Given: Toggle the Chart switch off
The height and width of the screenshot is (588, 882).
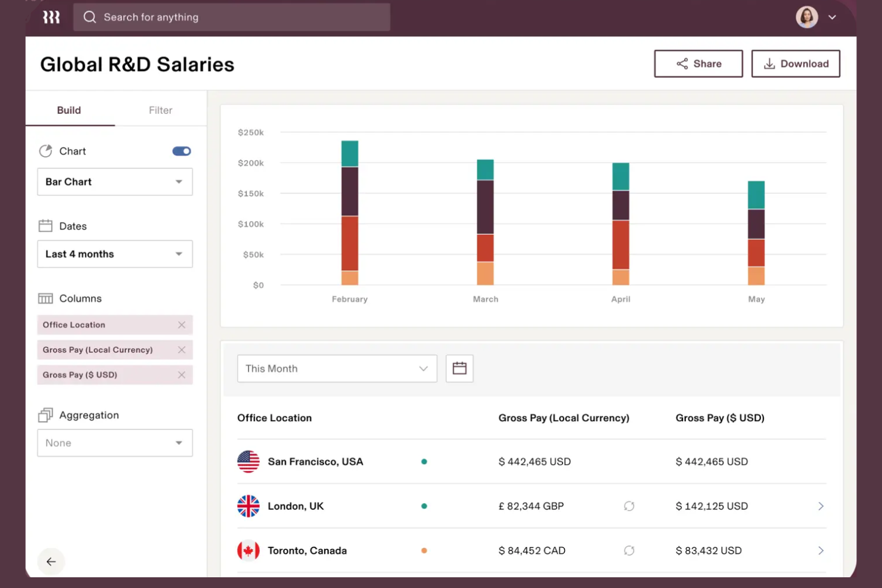Looking at the screenshot, I should (181, 151).
